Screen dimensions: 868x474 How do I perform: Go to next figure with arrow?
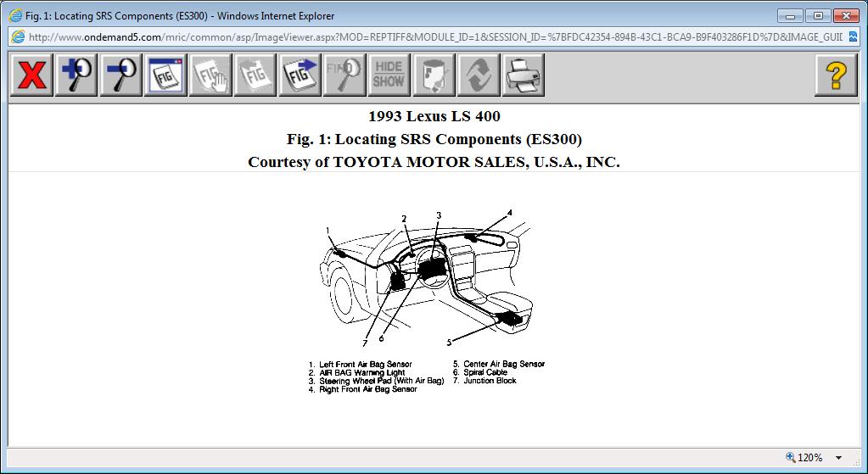[x=300, y=75]
